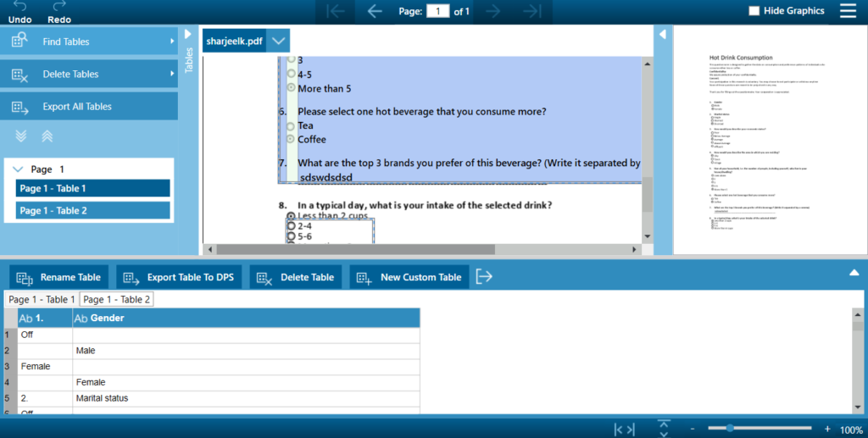Select the 'Less than 2 cups' radio button
This screenshot has height=438, width=868.
pos(292,216)
